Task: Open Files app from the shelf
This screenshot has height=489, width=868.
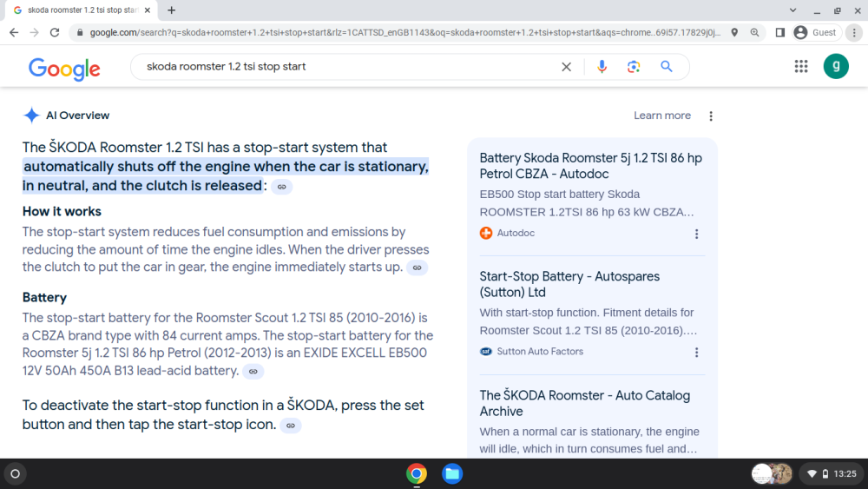Action: pos(452,473)
